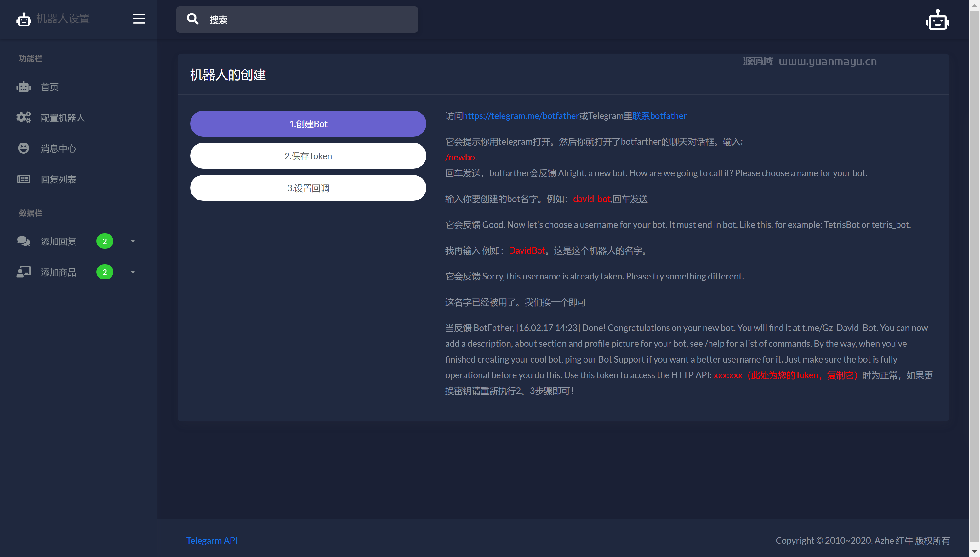Viewport: 980px width, 557px height.
Task: Expand the 添加商品 dropdown arrow
Action: (x=133, y=272)
